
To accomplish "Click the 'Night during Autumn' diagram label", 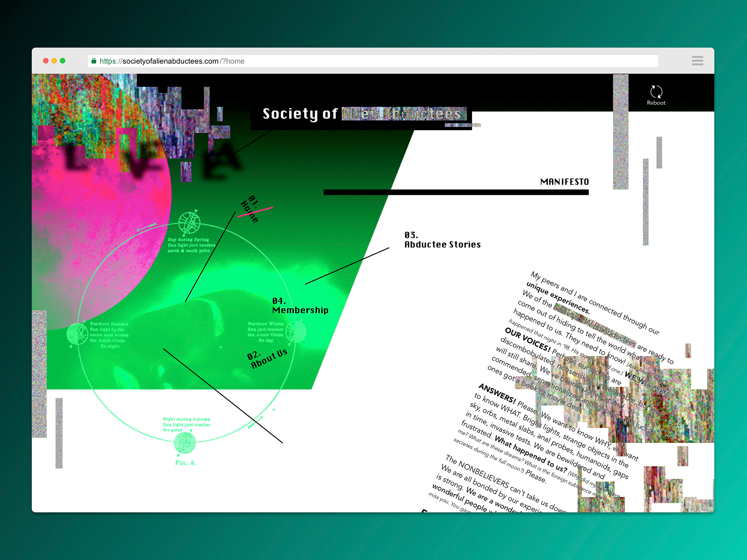I will click(186, 424).
